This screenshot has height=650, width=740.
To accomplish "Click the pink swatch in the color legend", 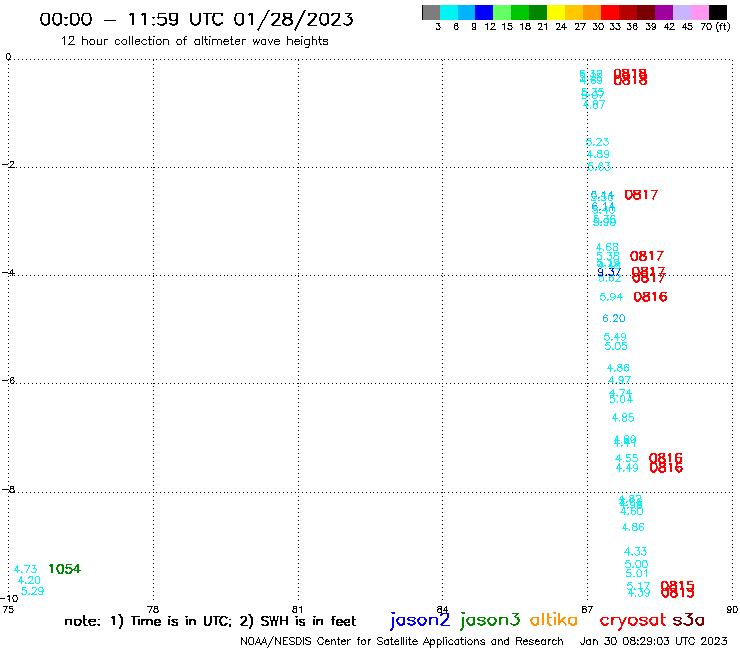I will click(x=700, y=12).
